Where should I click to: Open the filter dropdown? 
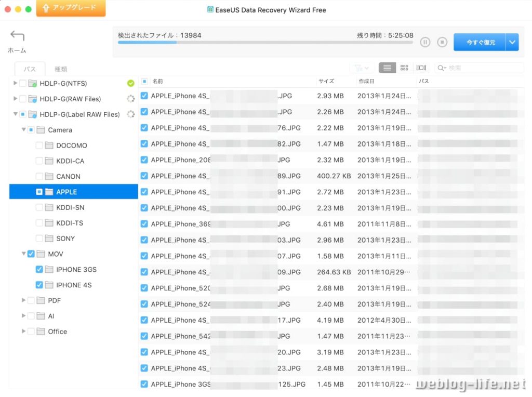tap(361, 68)
